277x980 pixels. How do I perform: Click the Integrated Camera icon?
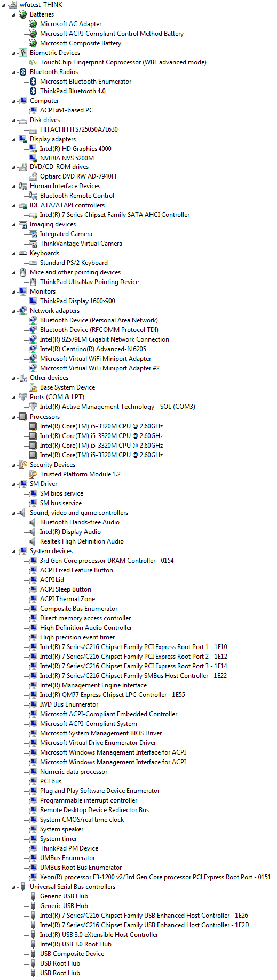tap(33, 234)
